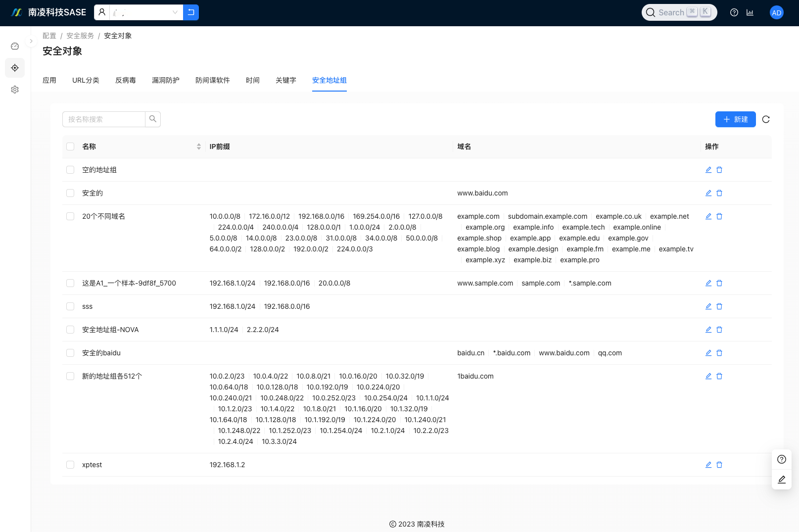Image resolution: width=799 pixels, height=532 pixels.
Task: Switch to the URL分类 tab
Action: (86, 80)
